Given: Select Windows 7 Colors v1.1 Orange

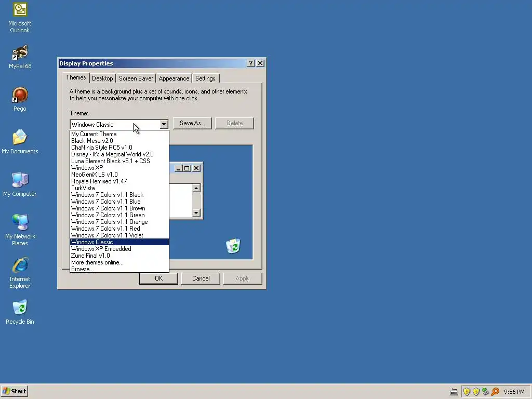Looking at the screenshot, I should tap(119, 222).
